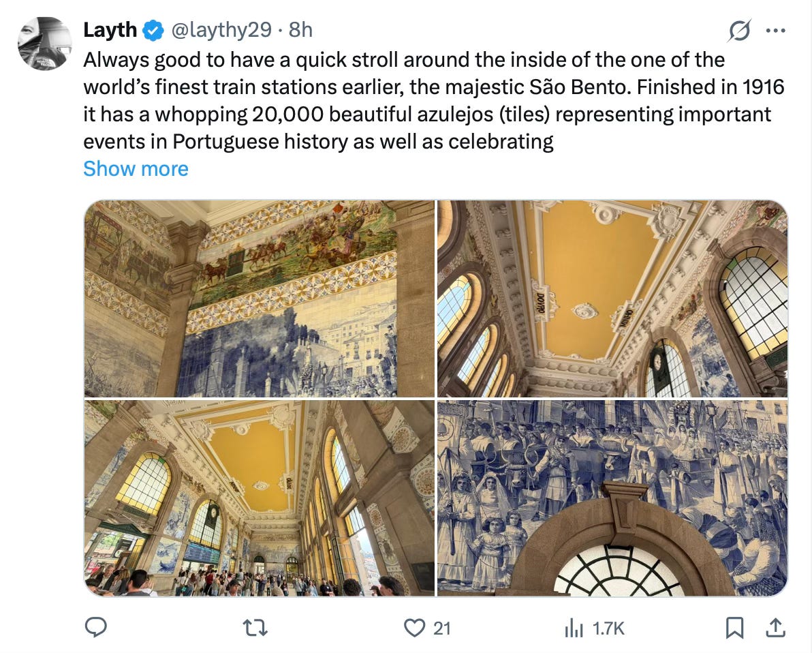Click the retweet arrows icon
Viewport: 812px width, 653px height.
(255, 628)
